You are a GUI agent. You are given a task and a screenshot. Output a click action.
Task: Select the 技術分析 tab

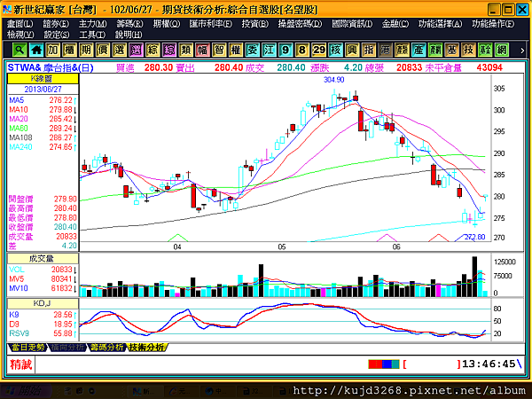(146, 347)
